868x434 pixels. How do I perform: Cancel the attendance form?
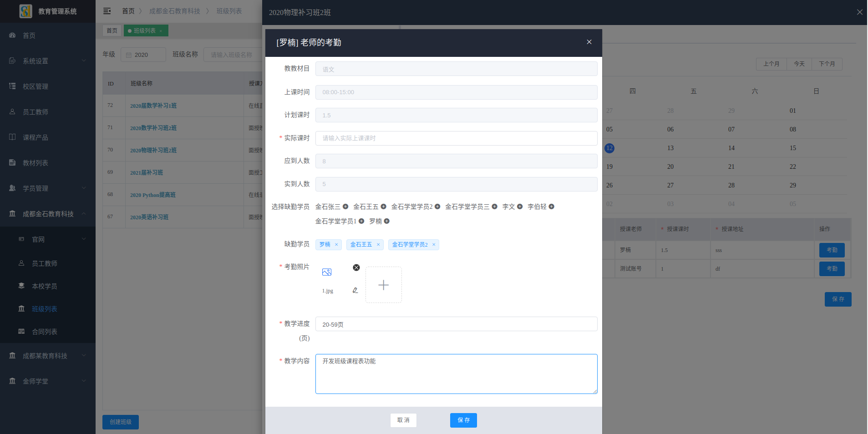click(403, 420)
